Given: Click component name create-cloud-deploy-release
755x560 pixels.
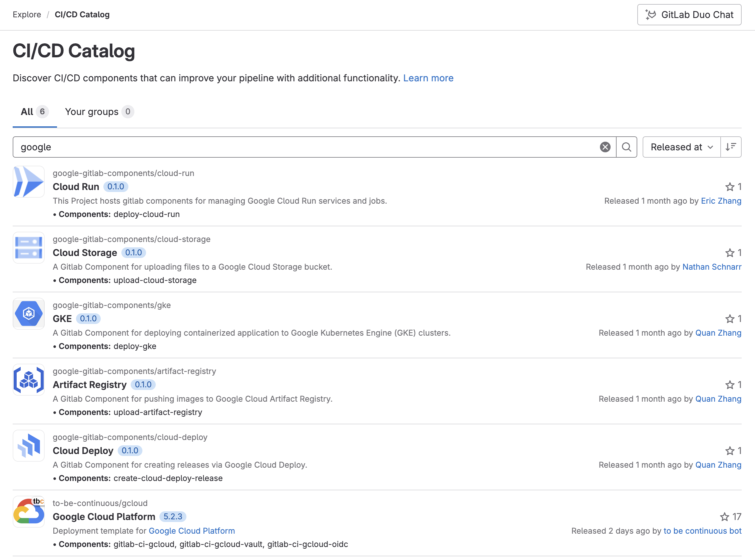Looking at the screenshot, I should [168, 479].
